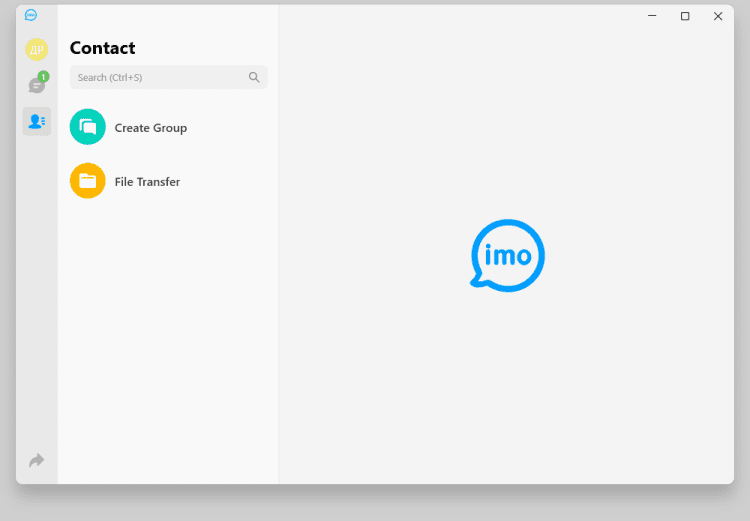Click the orange File Transfer folder icon

click(x=88, y=181)
